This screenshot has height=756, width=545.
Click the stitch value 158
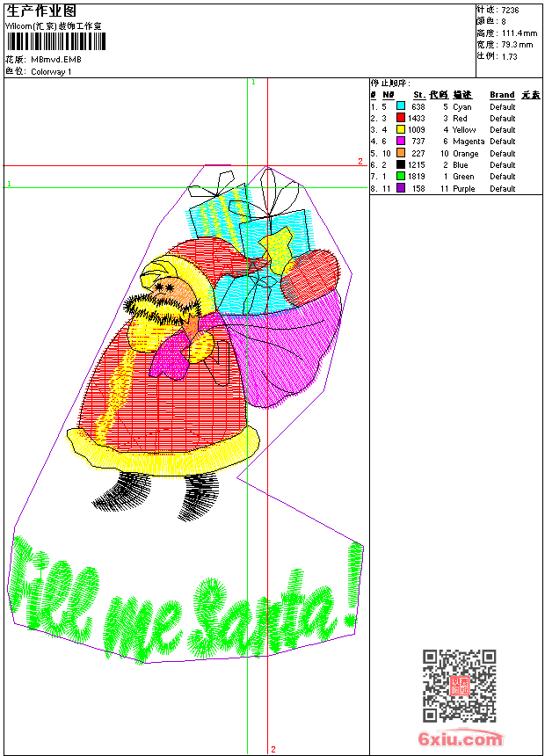(418, 188)
